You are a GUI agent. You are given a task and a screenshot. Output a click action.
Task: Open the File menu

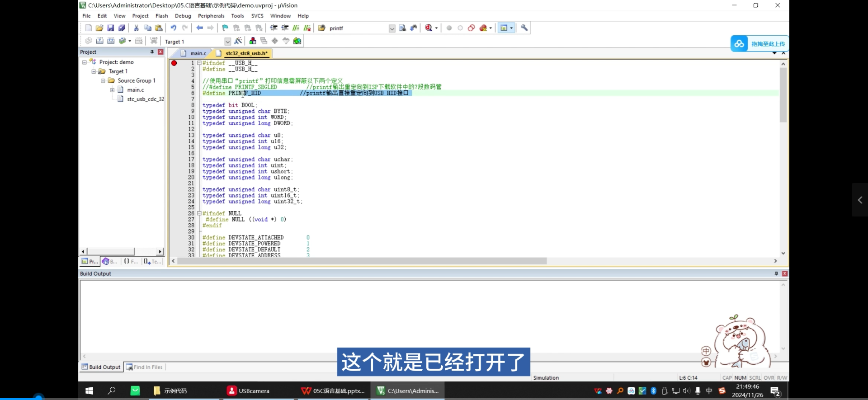coord(86,16)
